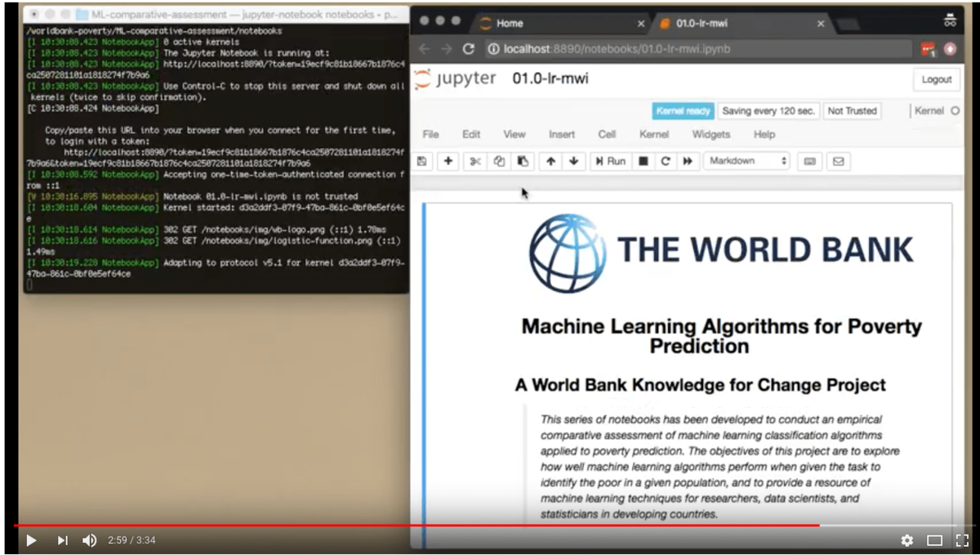Click the Not Trusted button

852,111
